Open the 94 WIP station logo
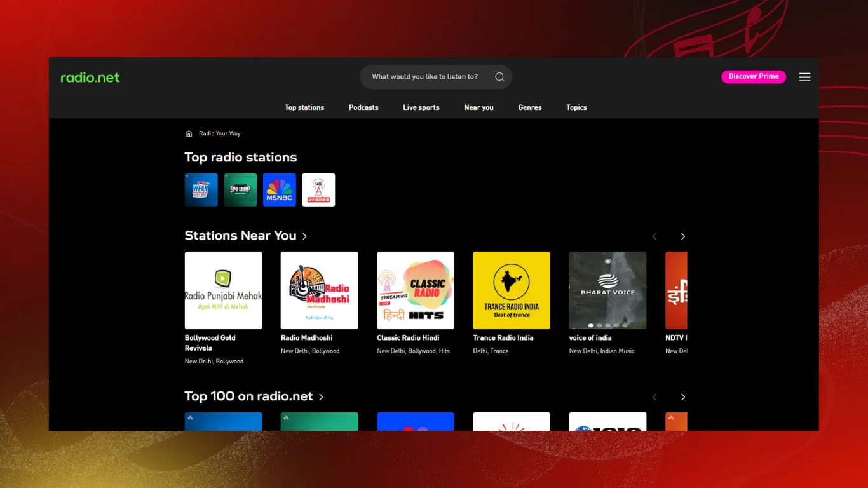Viewport: 868px width, 488px height. [x=240, y=190]
